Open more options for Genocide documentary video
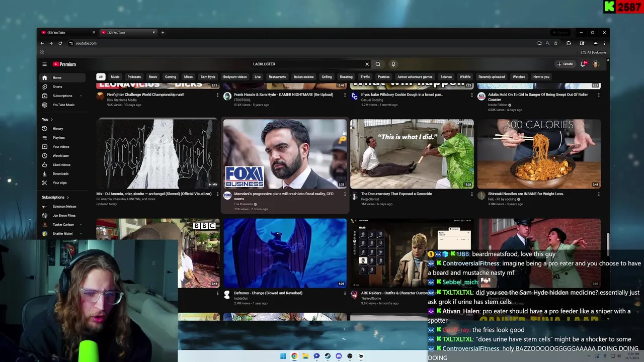Image resolution: width=644 pixels, height=362 pixels. coord(472,194)
